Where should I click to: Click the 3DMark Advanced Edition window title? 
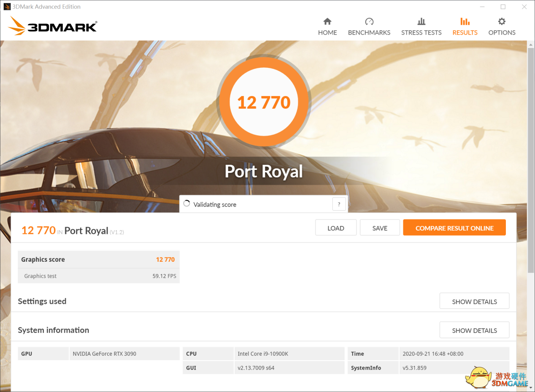pyautogui.click(x=46, y=7)
